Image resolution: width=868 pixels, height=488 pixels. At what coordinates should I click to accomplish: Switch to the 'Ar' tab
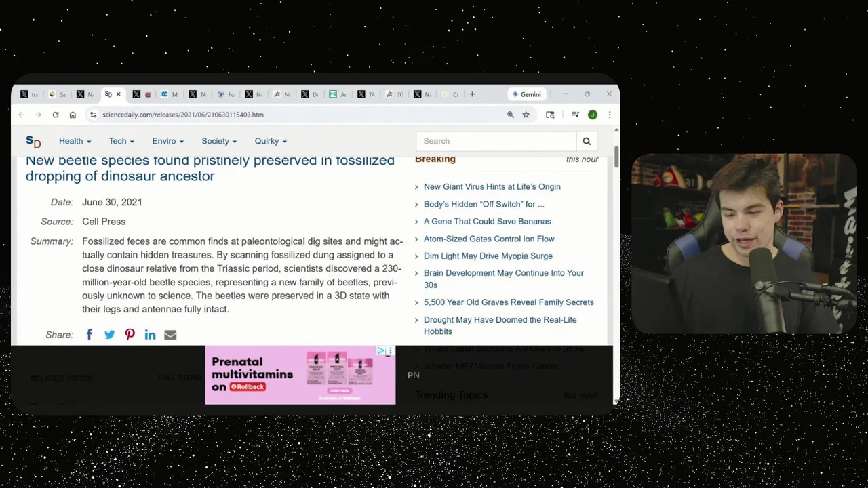[x=338, y=94]
